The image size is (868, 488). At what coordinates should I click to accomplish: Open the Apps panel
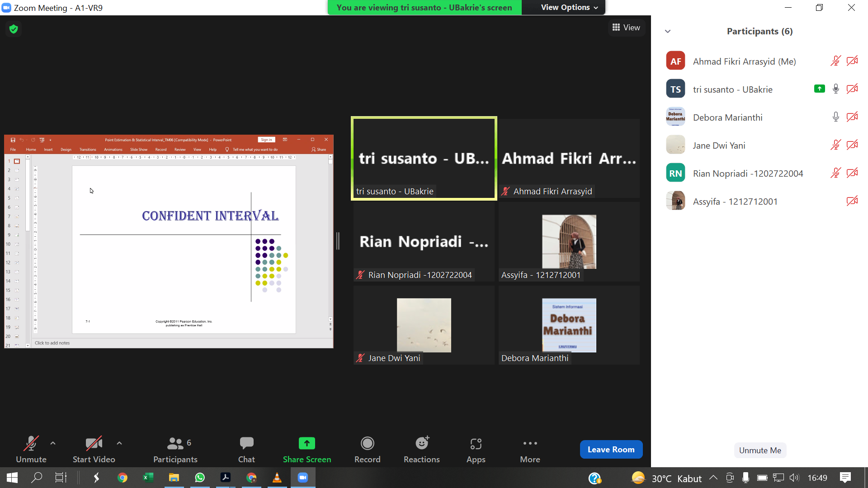pos(476,450)
